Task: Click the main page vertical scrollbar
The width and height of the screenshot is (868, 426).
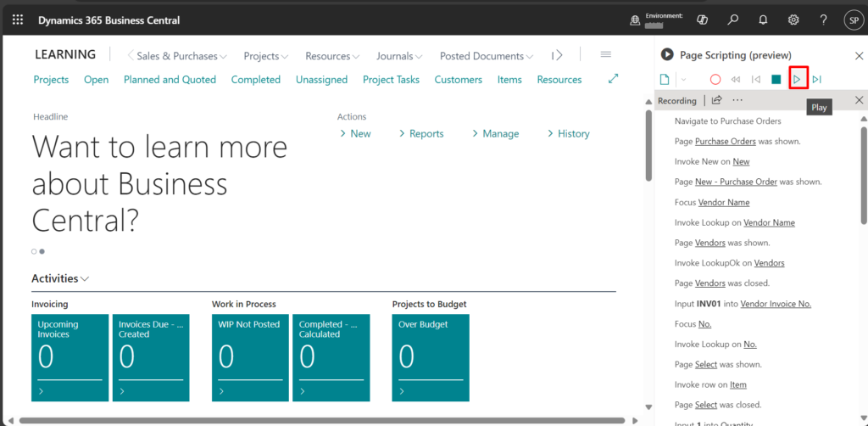Action: point(648,145)
